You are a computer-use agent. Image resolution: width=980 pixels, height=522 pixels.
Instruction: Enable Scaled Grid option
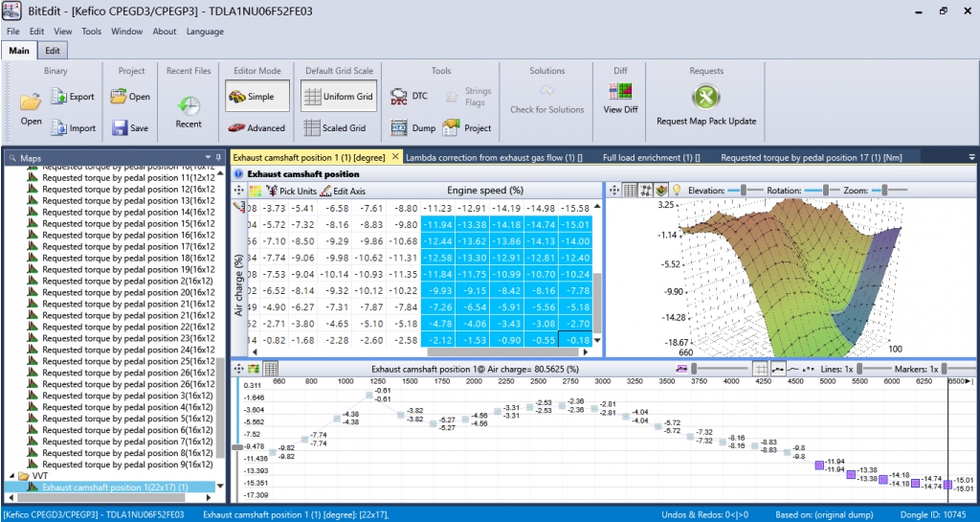coord(335,128)
